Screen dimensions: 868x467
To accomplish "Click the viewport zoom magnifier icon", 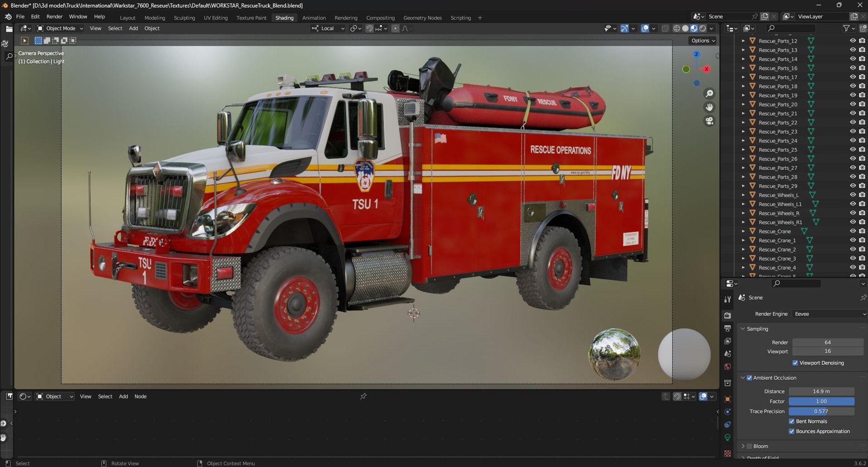I will (x=709, y=93).
